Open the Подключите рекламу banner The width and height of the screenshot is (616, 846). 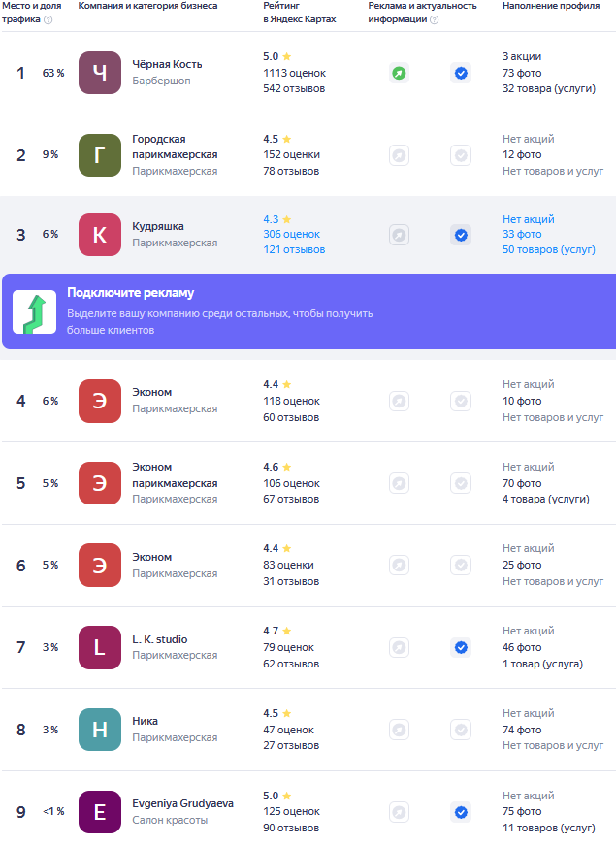pos(309,311)
